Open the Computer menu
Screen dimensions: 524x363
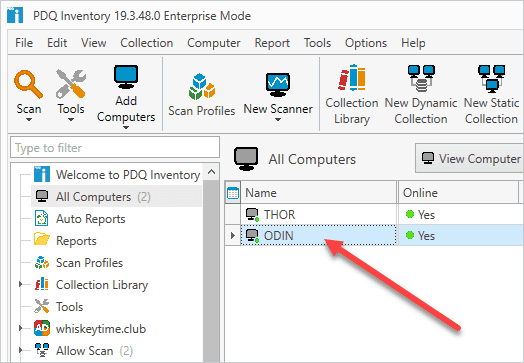coord(214,43)
